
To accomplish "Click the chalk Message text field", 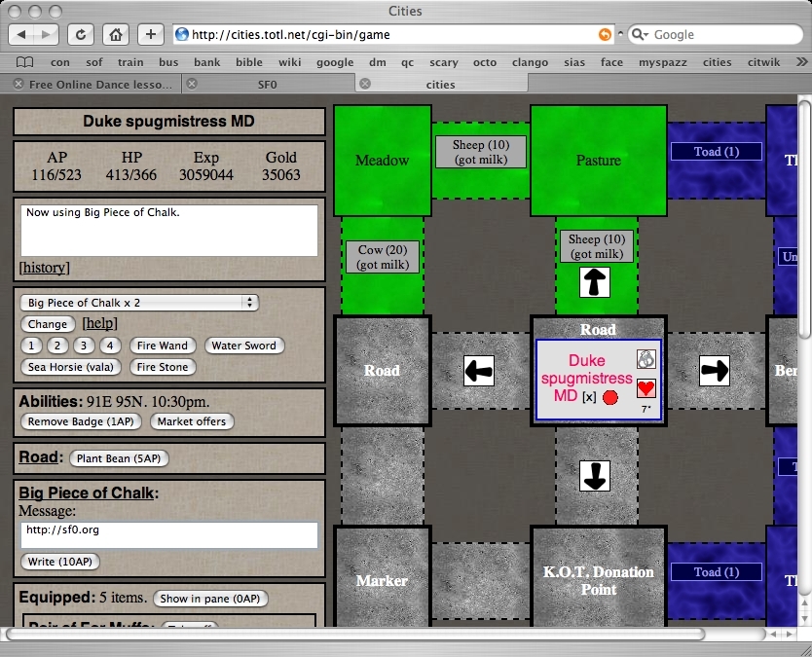I will (168, 534).
